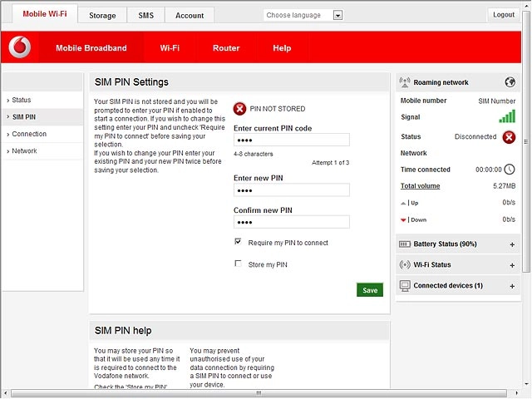Click the Enter new PIN field

pos(292,190)
